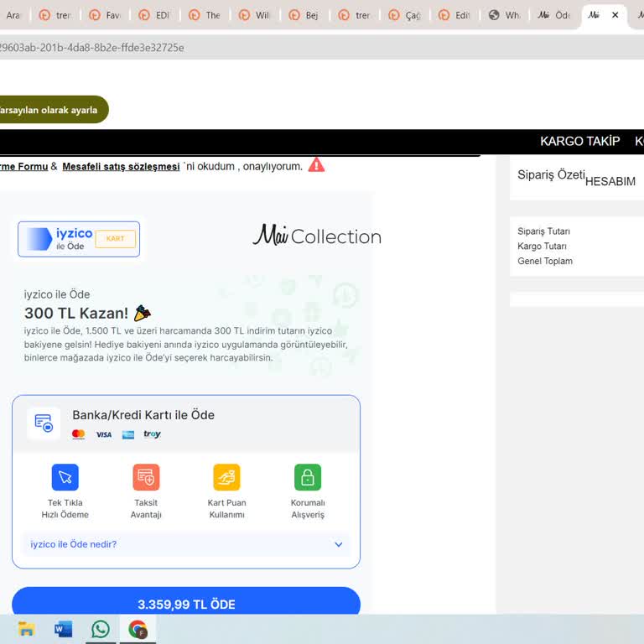
Task: Switch to the Çağ browser tab
Action: pyautogui.click(x=405, y=15)
